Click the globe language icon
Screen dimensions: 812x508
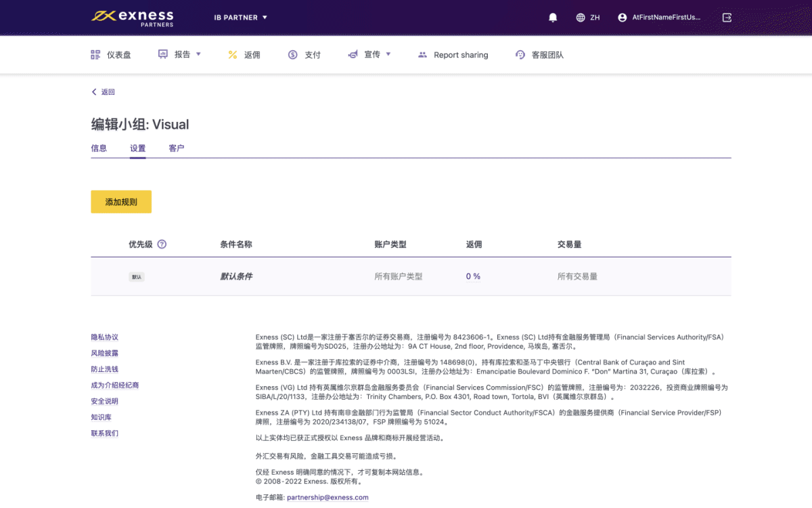[x=581, y=18]
